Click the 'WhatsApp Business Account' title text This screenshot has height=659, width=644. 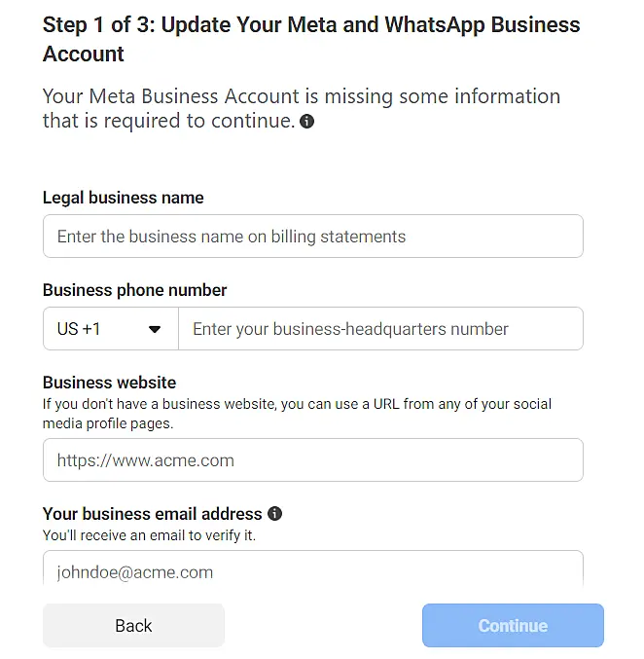[467, 25]
